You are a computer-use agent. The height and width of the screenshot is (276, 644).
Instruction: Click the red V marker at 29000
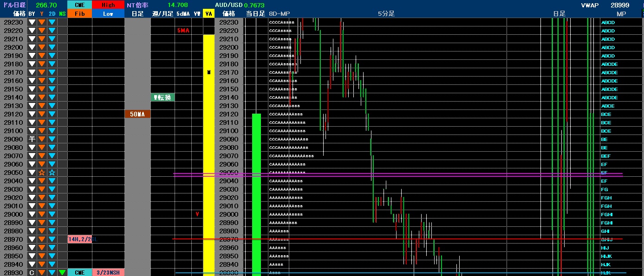pos(197,214)
